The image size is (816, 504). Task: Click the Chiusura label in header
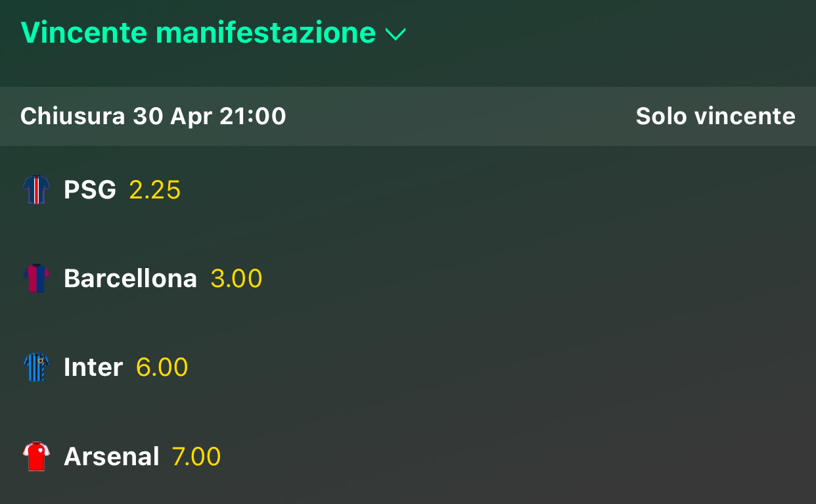tap(72, 116)
